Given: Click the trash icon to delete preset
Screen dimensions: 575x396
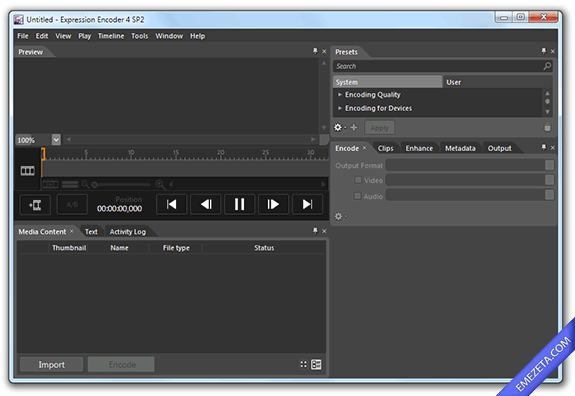Looking at the screenshot, I should (x=547, y=127).
